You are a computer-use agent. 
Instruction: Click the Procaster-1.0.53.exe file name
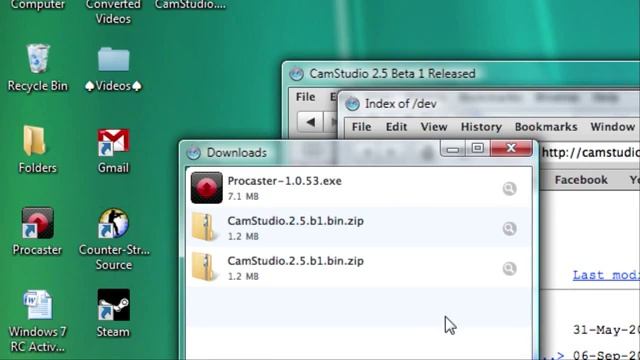pyautogui.click(x=284, y=181)
